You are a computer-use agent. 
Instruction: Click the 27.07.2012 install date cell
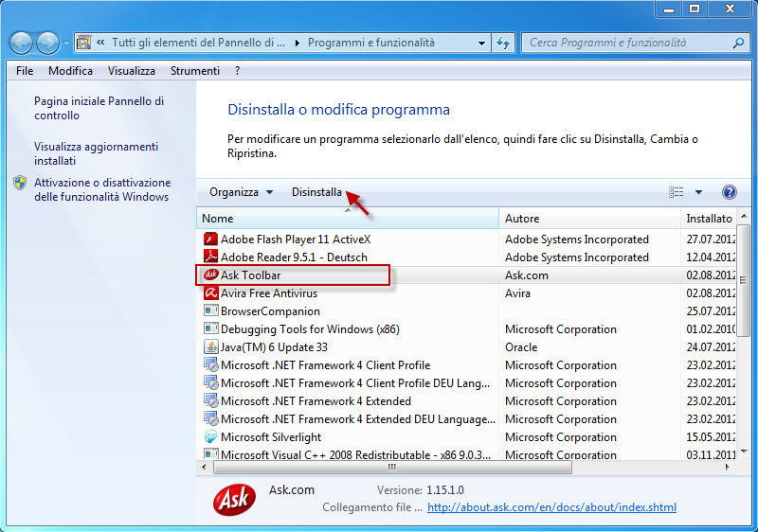(x=711, y=239)
